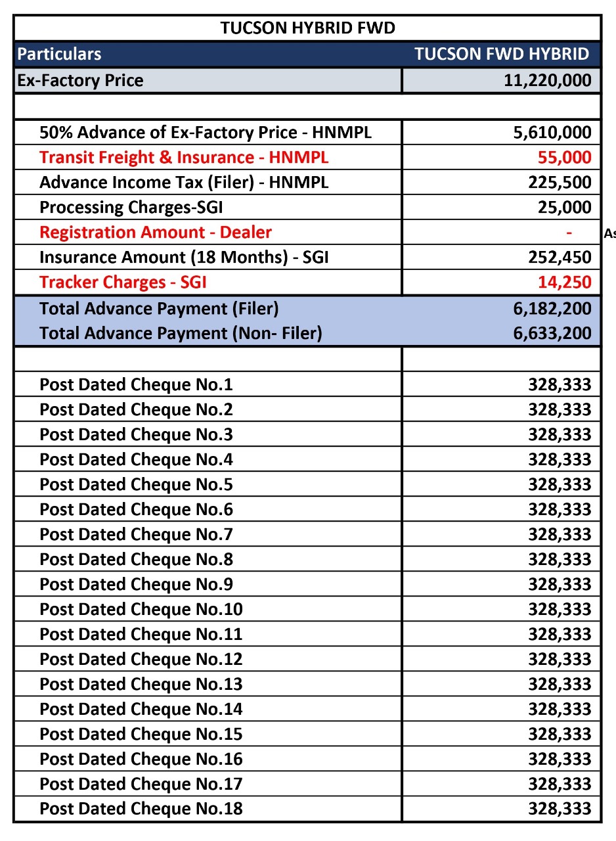
Task: Select the 6,633,200 non-filer total value
Action: [552, 333]
